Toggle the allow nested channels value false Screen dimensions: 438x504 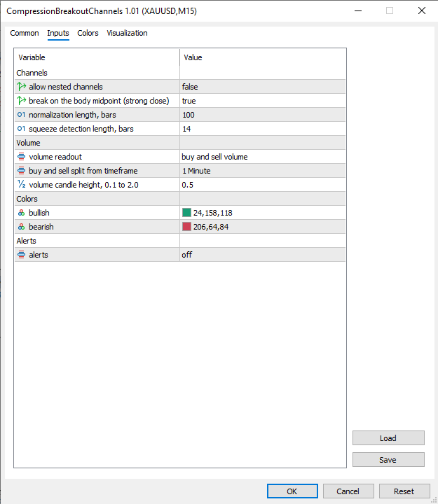click(x=263, y=87)
